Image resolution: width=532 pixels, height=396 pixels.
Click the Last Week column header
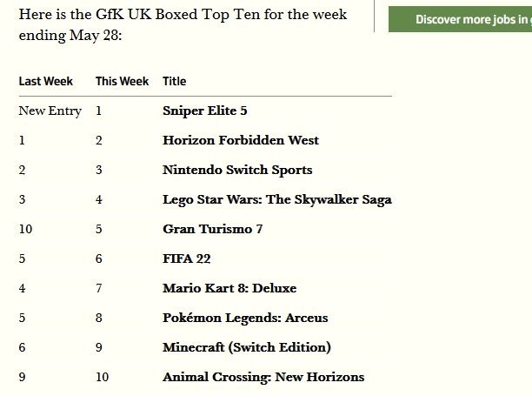pyautogui.click(x=46, y=81)
